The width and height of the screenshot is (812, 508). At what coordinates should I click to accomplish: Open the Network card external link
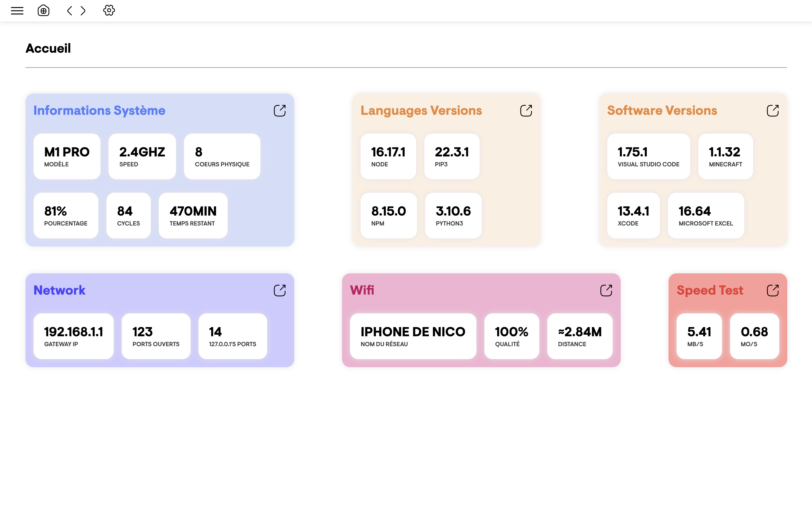[280, 290]
